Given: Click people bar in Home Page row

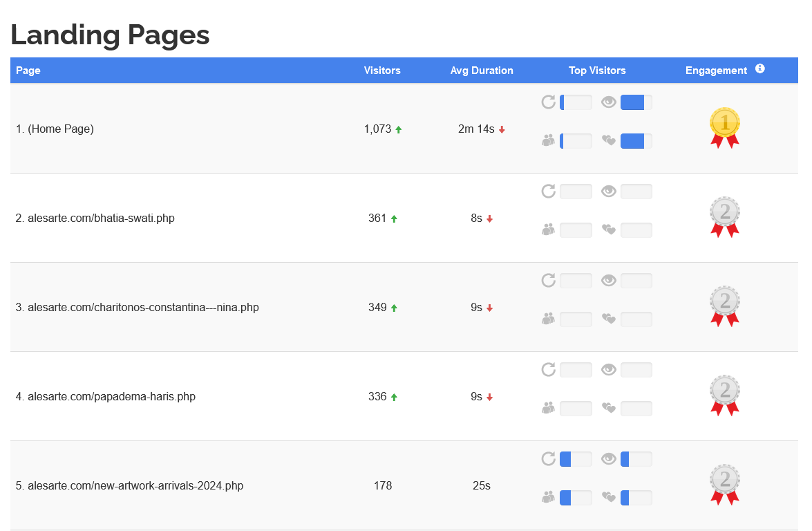Looking at the screenshot, I should [x=576, y=140].
